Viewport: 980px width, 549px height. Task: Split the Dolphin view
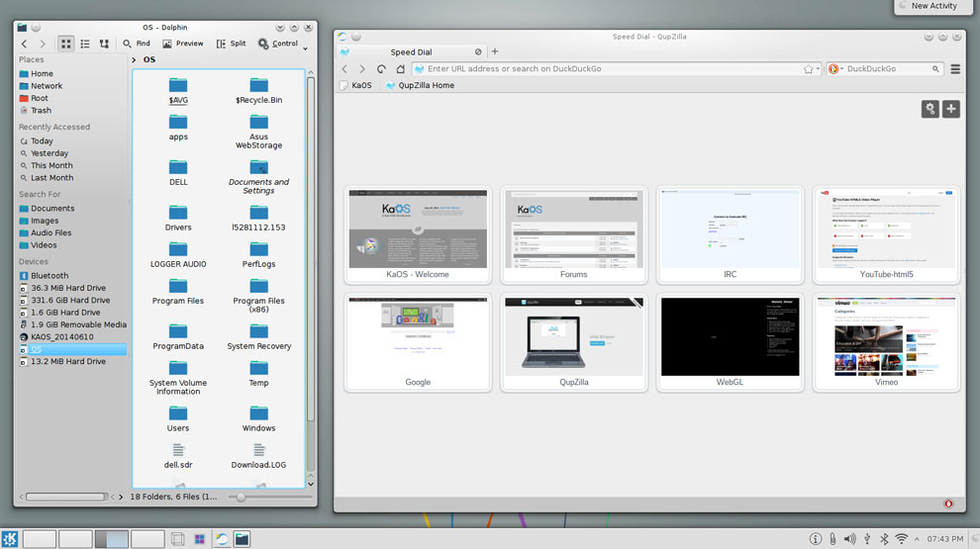pos(231,44)
